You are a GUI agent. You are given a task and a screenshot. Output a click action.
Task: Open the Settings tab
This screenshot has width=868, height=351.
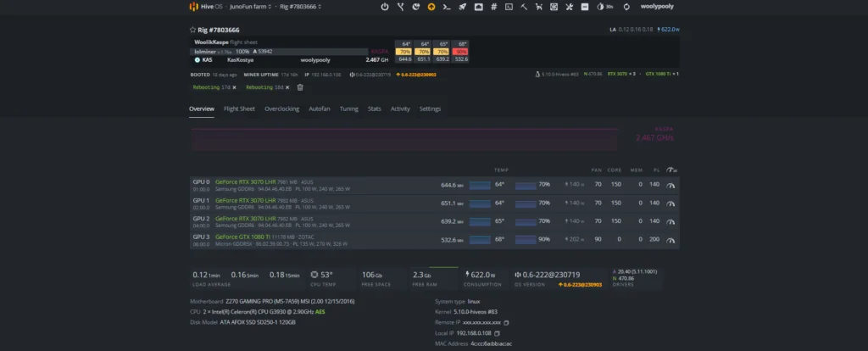(430, 109)
